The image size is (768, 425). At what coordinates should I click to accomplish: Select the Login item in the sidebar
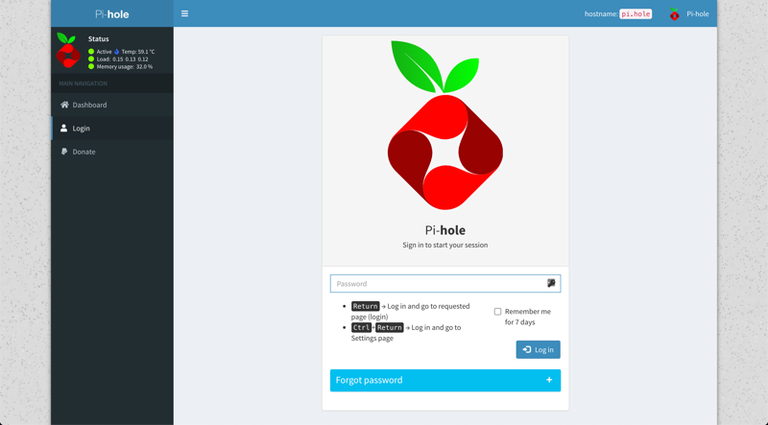tap(81, 128)
